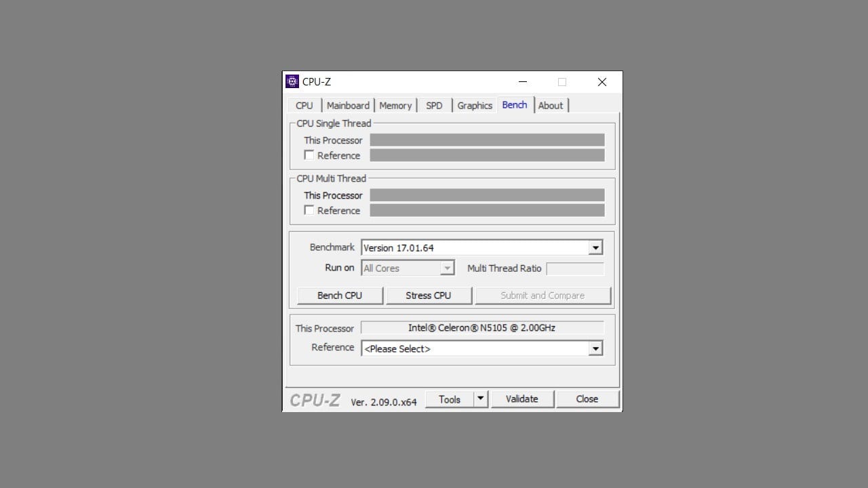The width and height of the screenshot is (868, 488).
Task: Open the Benchmark version dropdown
Action: point(595,247)
